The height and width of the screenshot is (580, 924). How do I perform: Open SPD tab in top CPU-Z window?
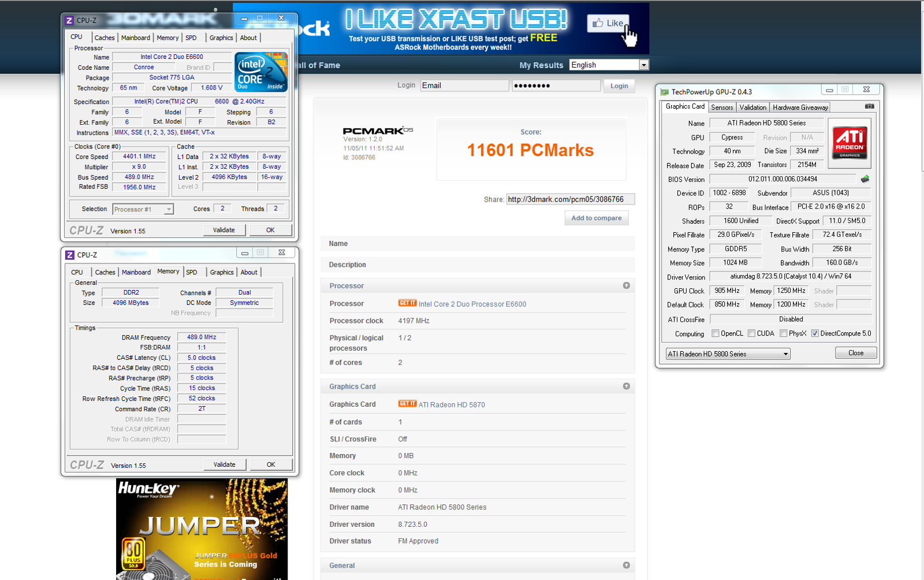pyautogui.click(x=191, y=38)
